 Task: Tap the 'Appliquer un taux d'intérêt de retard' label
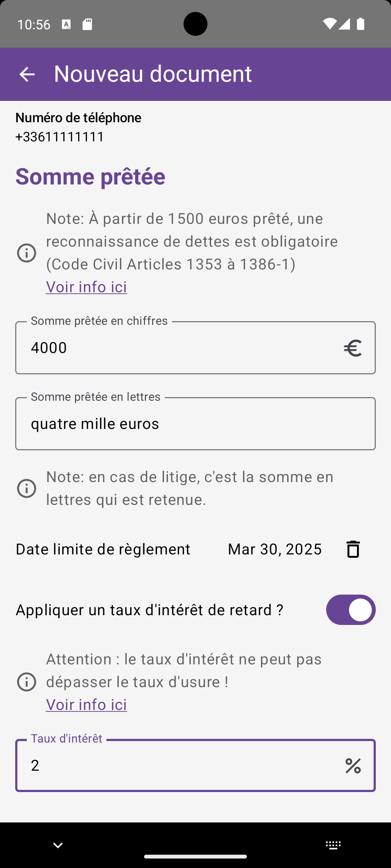click(150, 610)
